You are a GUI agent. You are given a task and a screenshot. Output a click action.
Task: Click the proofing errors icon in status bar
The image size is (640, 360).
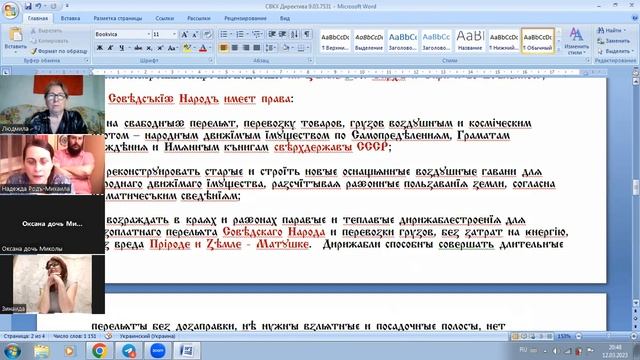click(x=109, y=336)
